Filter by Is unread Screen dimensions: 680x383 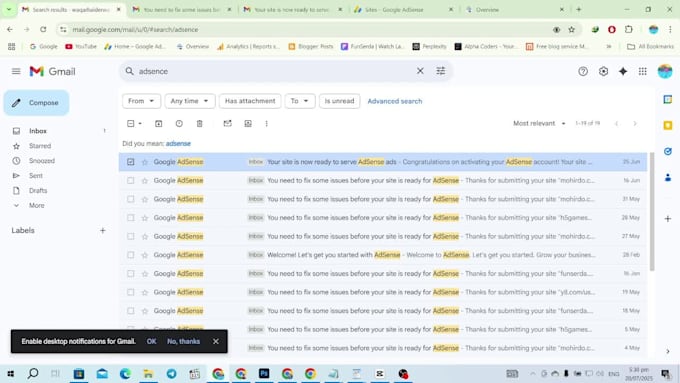coord(339,101)
